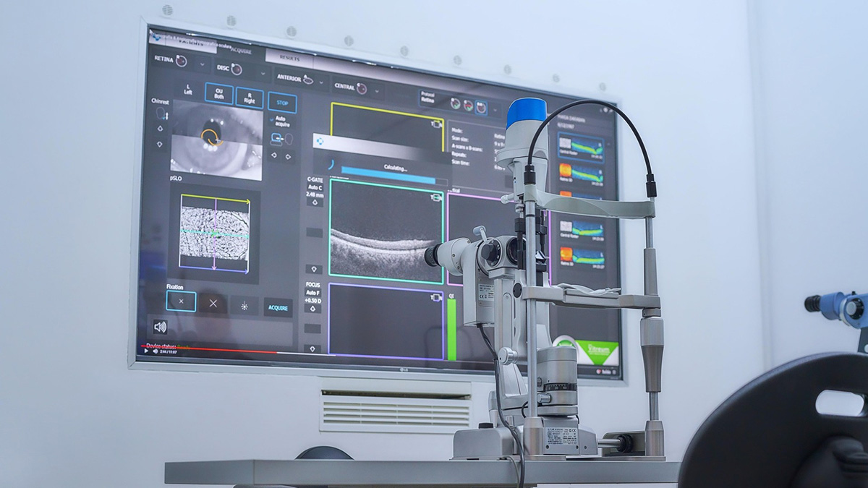Image resolution: width=868 pixels, height=488 pixels.
Task: Seek on the red video progress bar
Action: click(x=217, y=350)
